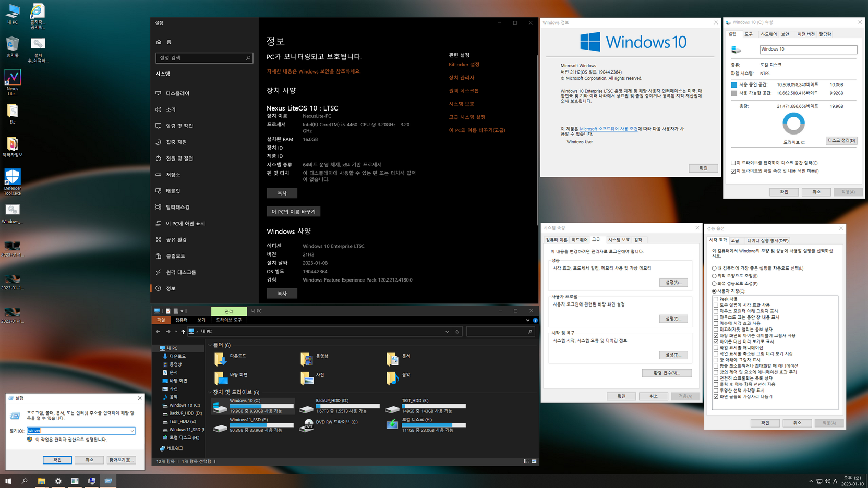Select DVD RW 드라이브 (G:) drive
Image resolution: width=868 pixels, height=488 pixels.
tap(329, 424)
